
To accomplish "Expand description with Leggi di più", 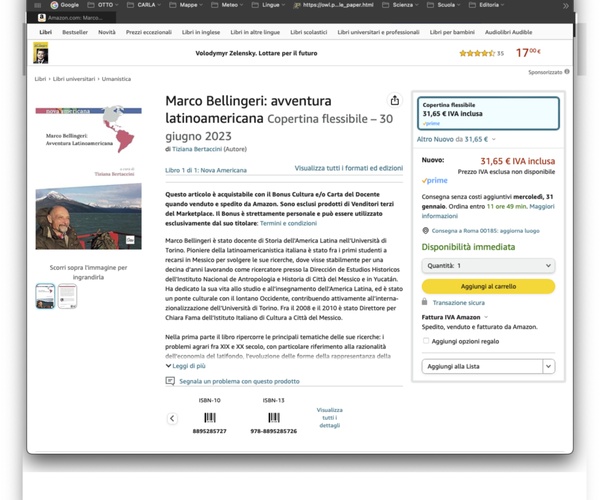I will (x=186, y=366).
